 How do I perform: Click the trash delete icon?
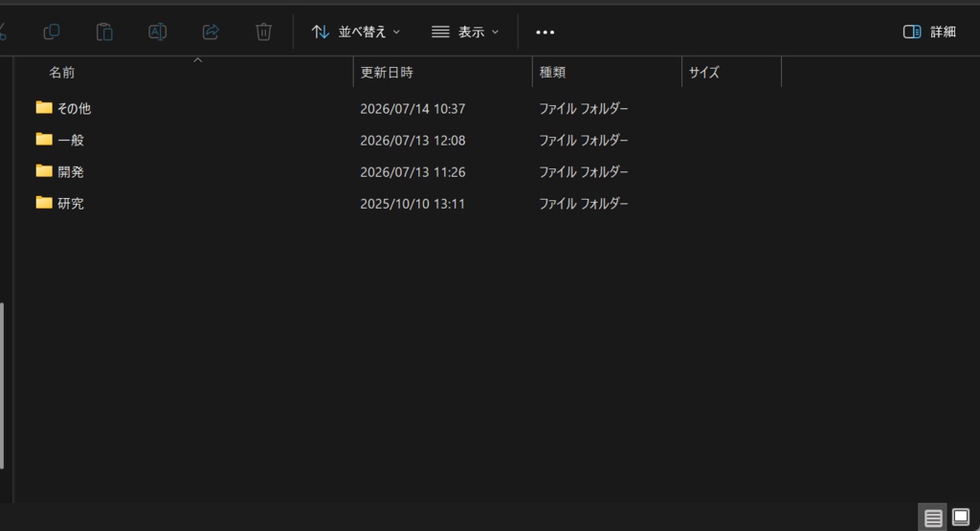(x=264, y=32)
